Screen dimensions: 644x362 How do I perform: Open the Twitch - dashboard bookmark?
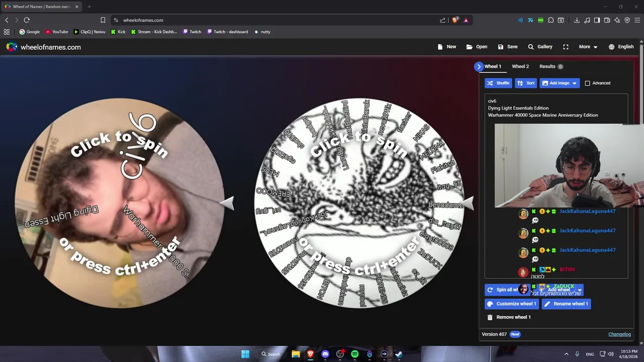click(227, 32)
